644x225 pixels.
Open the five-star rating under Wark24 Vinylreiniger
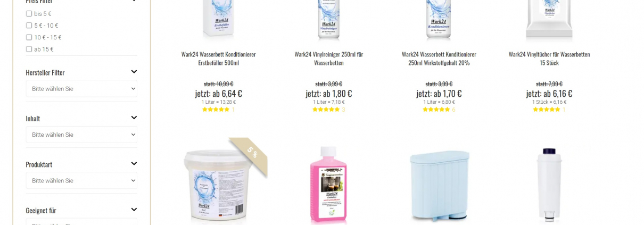coord(326,110)
